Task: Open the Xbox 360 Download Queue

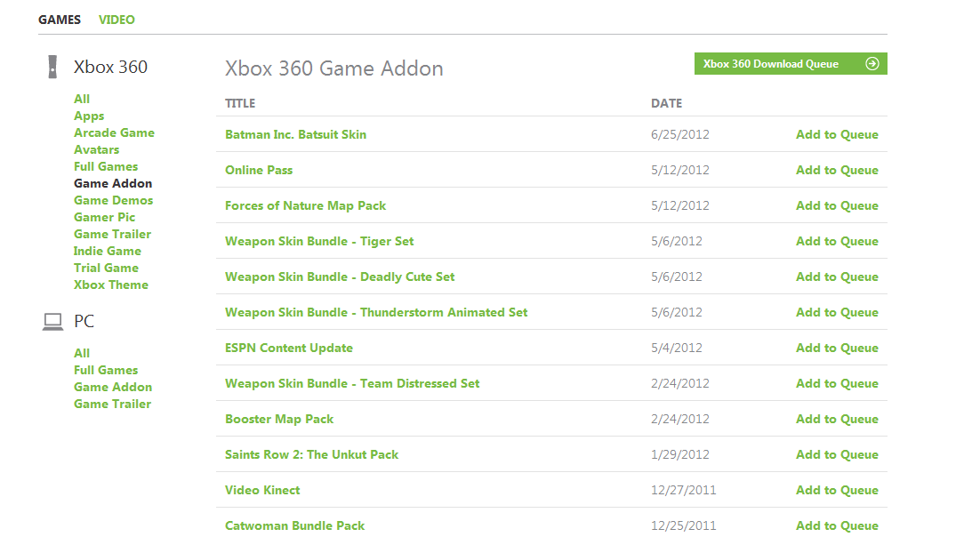Action: point(791,64)
